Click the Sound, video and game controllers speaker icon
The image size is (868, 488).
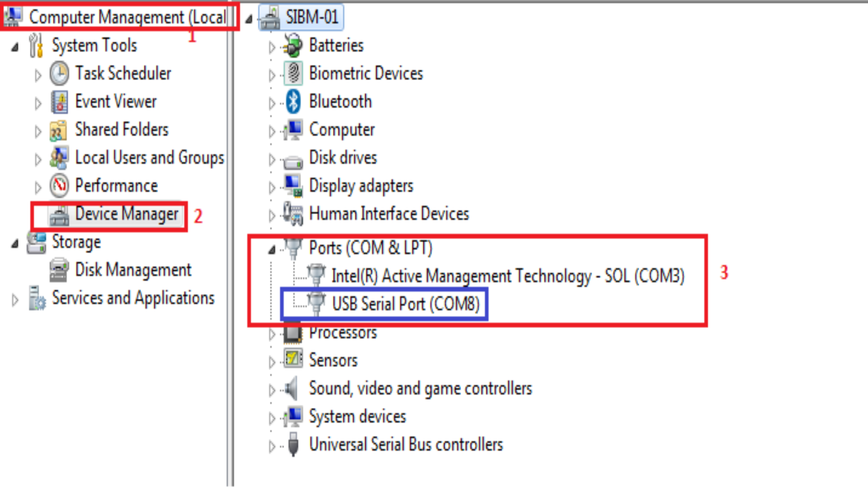pos(292,389)
